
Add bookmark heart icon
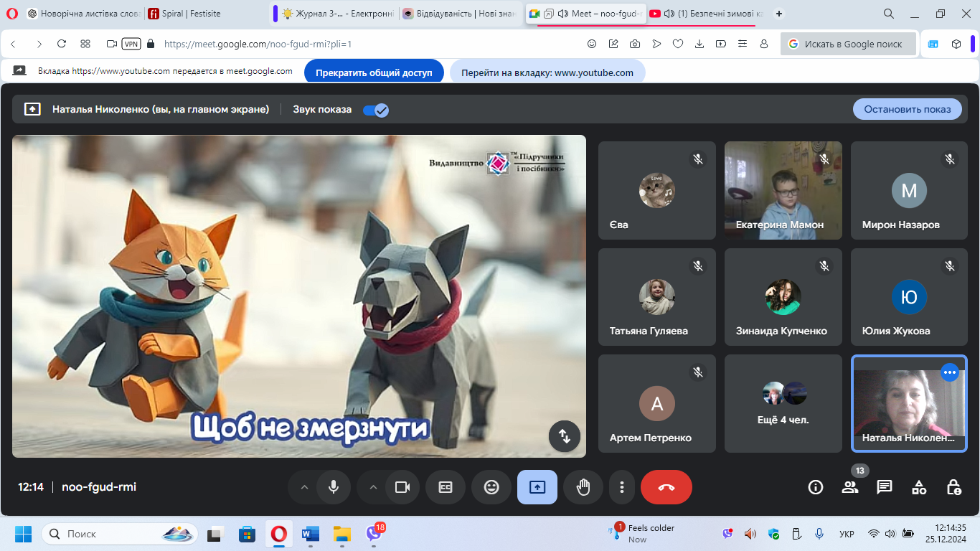coord(678,44)
